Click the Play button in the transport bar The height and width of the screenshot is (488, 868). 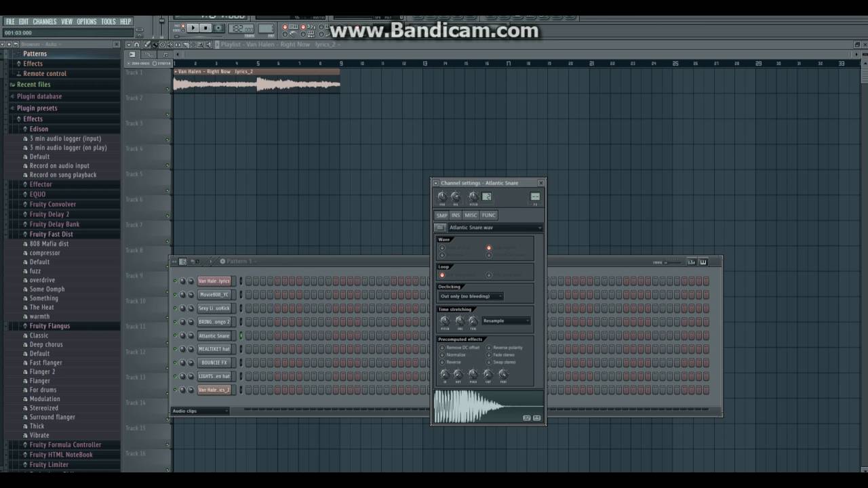[193, 28]
